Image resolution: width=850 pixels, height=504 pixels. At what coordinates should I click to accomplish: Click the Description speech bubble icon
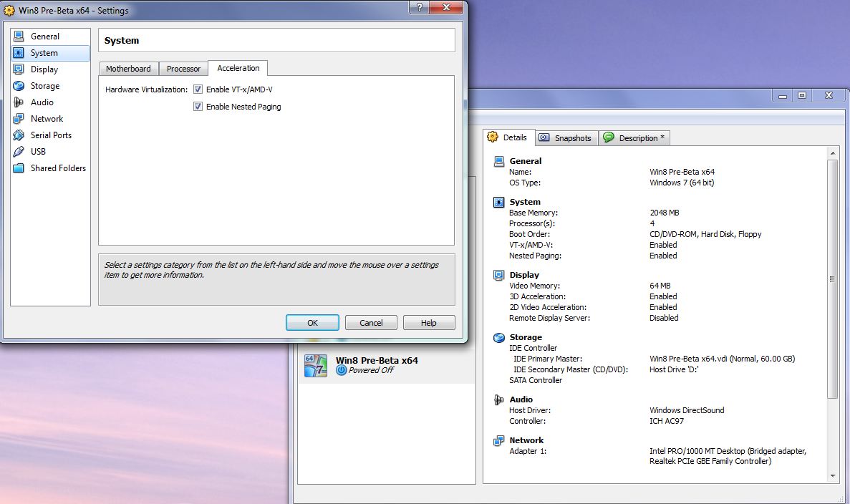tap(608, 137)
